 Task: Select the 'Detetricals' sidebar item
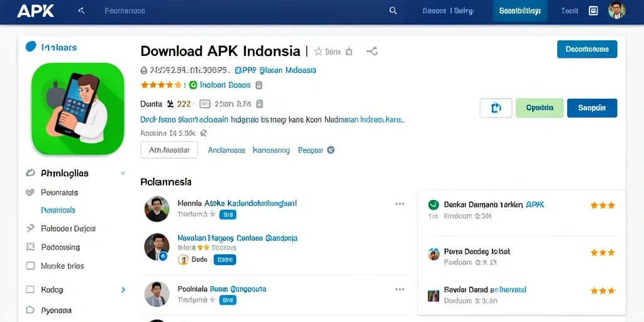(x=58, y=210)
